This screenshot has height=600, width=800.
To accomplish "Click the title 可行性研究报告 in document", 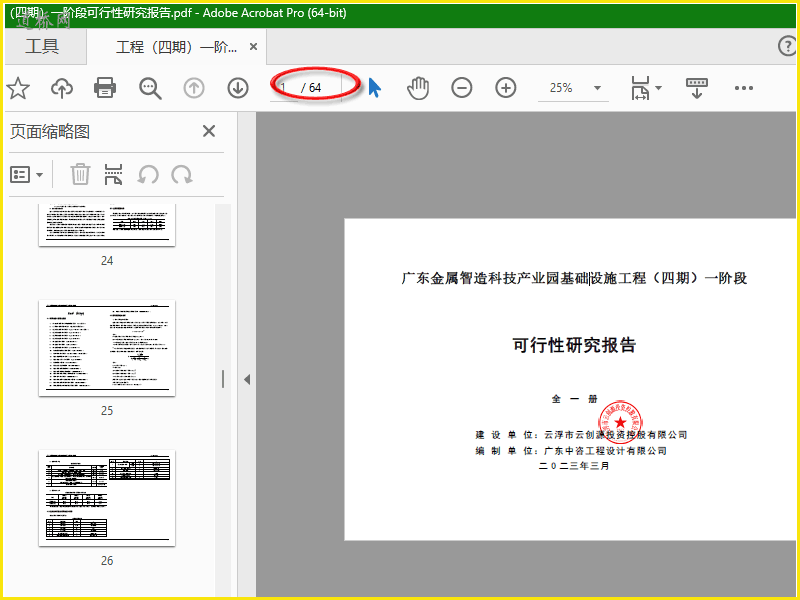I will point(574,345).
